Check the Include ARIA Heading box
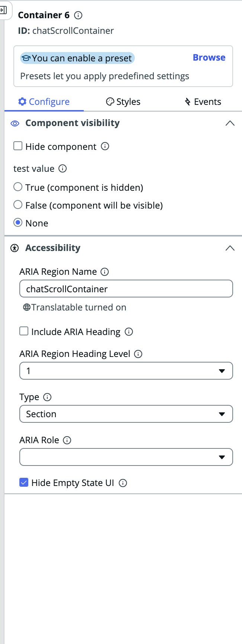The image size is (242, 644). pyautogui.click(x=24, y=331)
